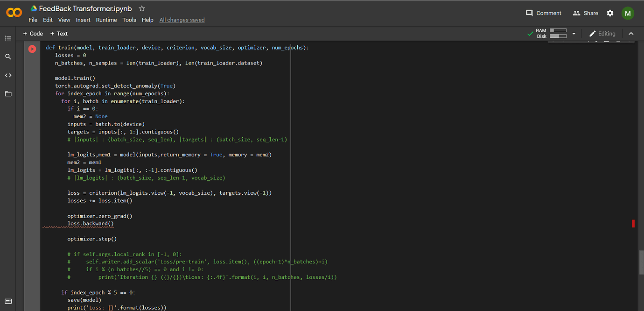The image size is (644, 311).
Task: Open the code snippets panel
Action: [8, 75]
